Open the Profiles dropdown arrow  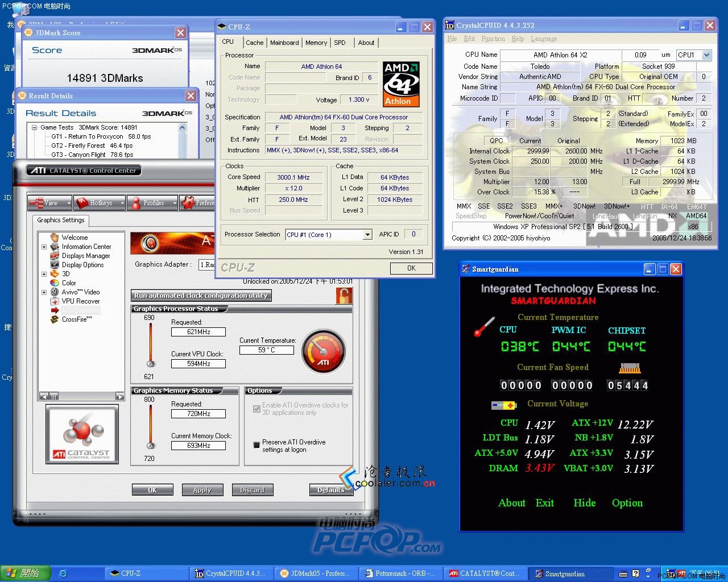pyautogui.click(x=175, y=203)
